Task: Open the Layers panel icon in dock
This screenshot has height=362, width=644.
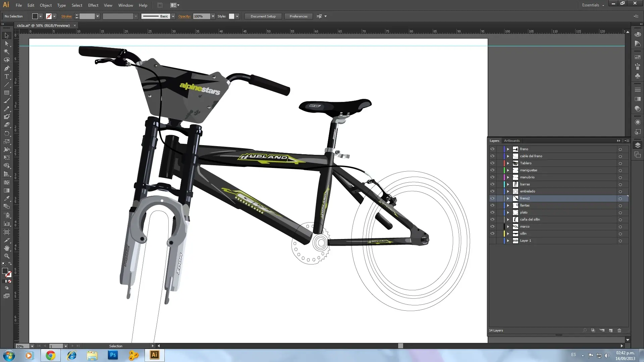Action: (638, 145)
